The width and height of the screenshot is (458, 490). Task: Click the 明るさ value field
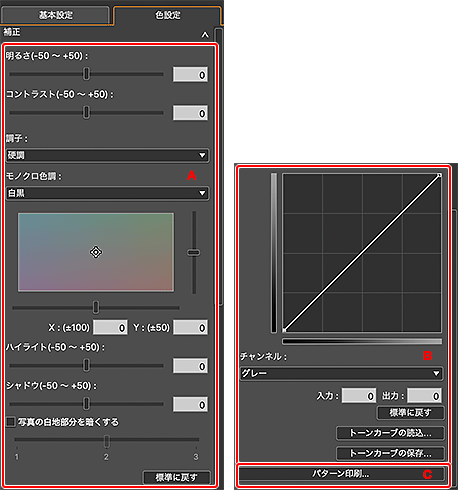(x=190, y=75)
